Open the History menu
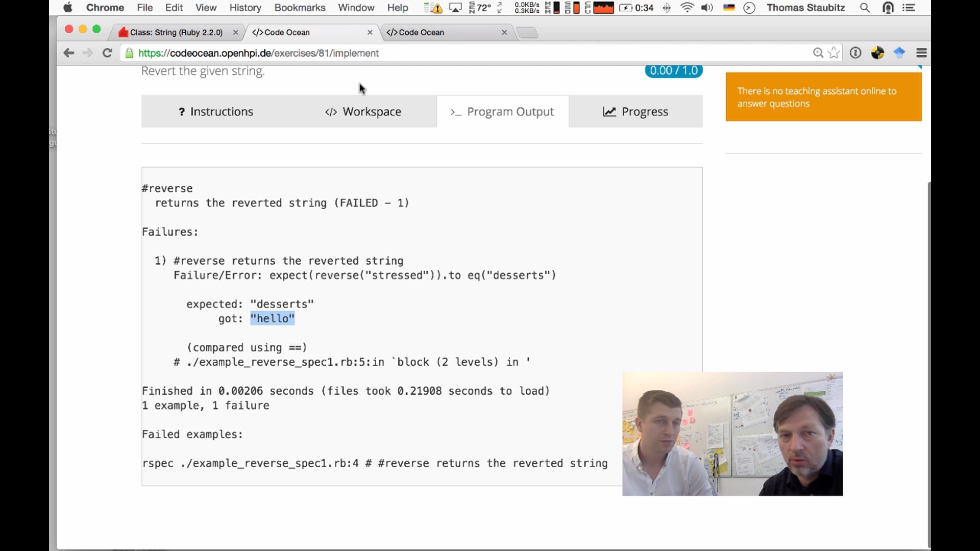This screenshot has width=980, height=551. pos(245,8)
